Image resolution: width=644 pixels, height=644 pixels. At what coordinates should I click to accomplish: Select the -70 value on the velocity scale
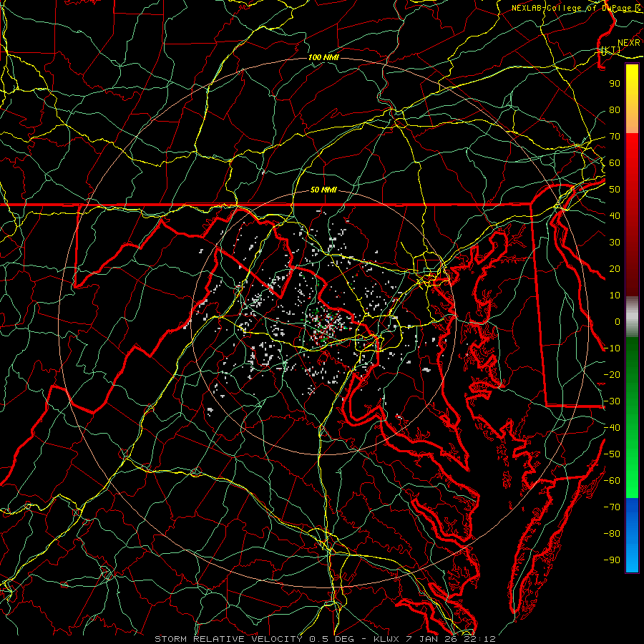click(x=612, y=507)
